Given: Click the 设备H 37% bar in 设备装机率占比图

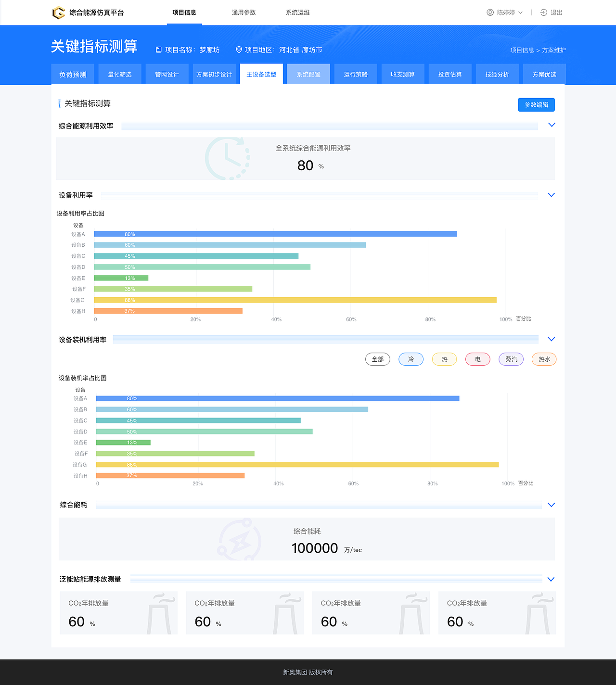Looking at the screenshot, I should (x=170, y=476).
